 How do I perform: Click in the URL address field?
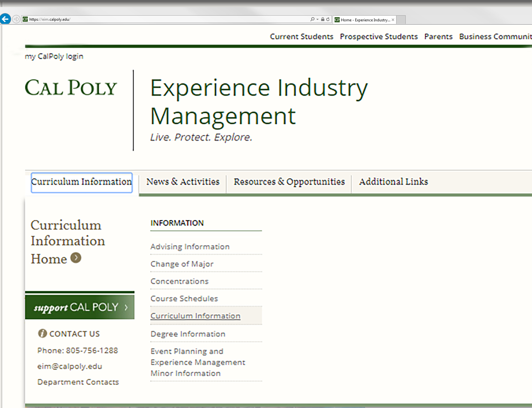(159, 19)
